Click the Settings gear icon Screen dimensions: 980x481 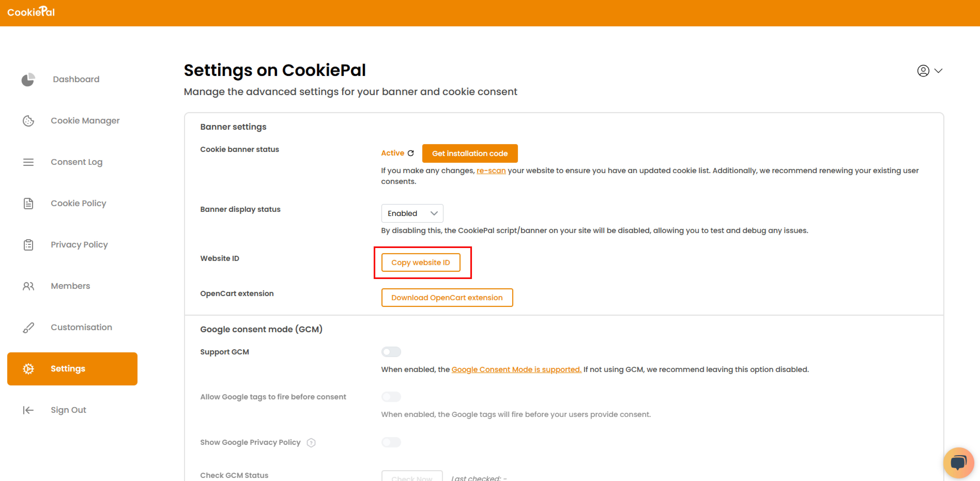point(28,368)
